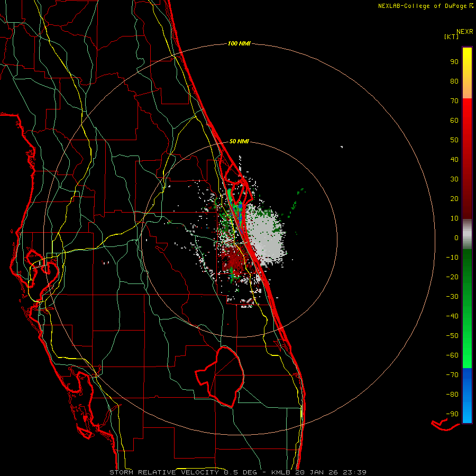476x476 pixels.
Task: Click the positive 10 scale value
Action: (454, 218)
